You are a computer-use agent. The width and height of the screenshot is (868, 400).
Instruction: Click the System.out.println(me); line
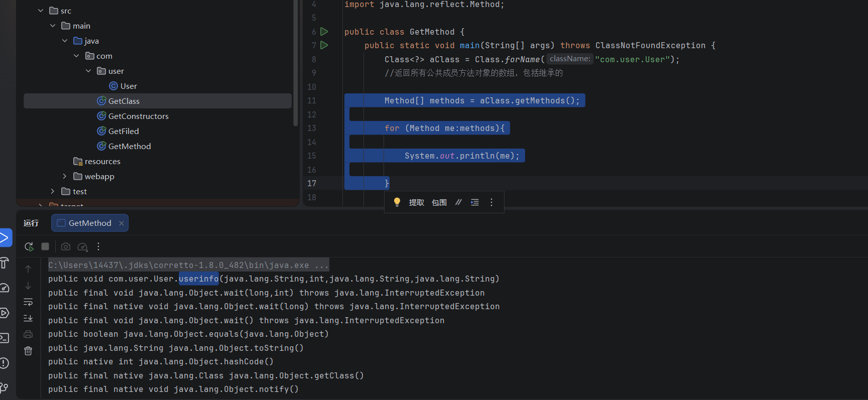(x=462, y=156)
